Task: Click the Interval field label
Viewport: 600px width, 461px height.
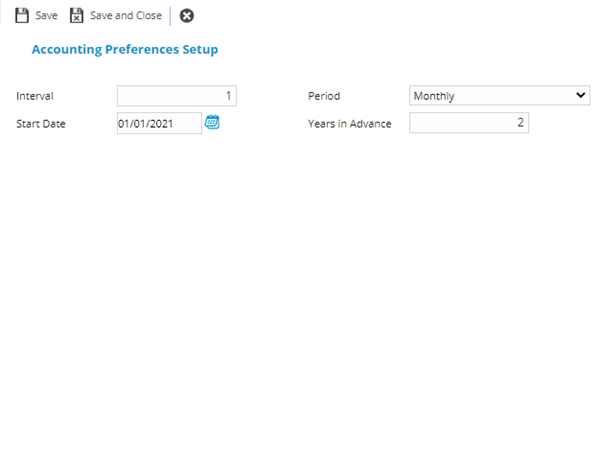Action: [35, 96]
